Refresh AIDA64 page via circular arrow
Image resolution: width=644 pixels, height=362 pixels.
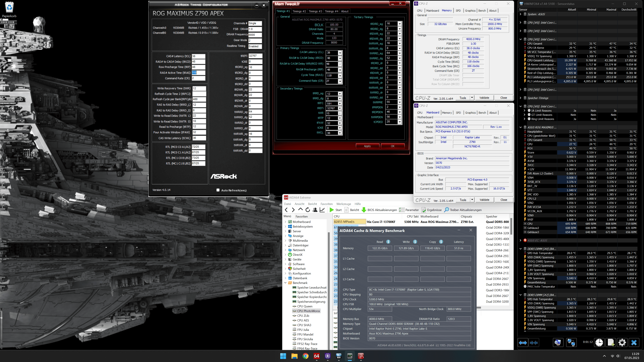point(308,210)
